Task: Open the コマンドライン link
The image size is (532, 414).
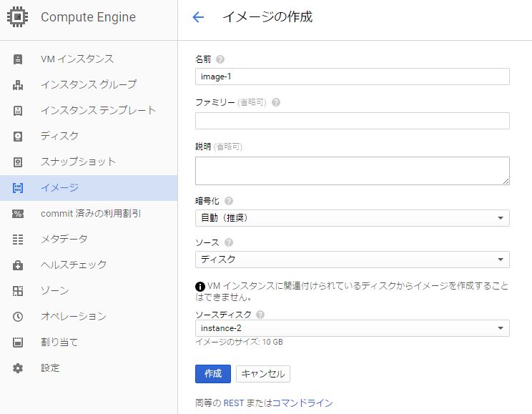Action: click(x=302, y=403)
